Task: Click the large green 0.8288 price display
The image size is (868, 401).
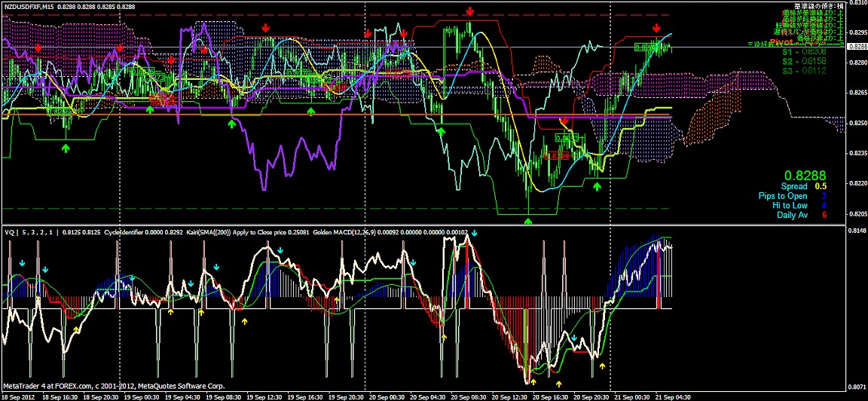Action: pyautogui.click(x=800, y=174)
